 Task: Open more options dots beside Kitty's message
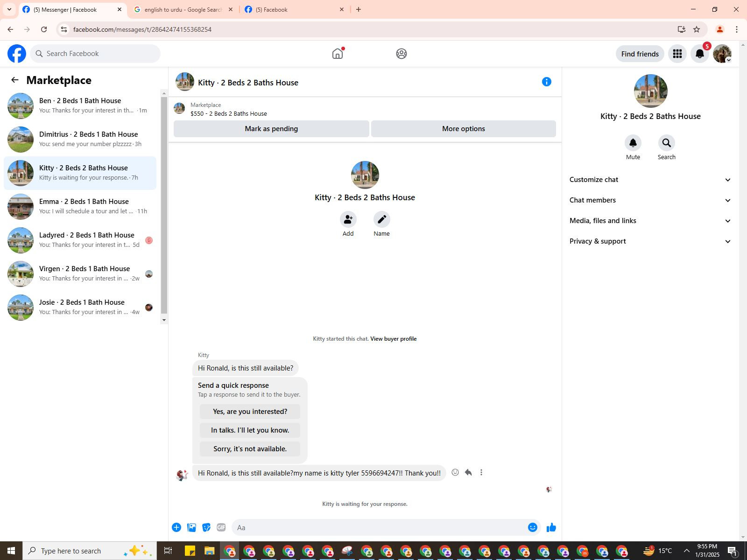481,472
